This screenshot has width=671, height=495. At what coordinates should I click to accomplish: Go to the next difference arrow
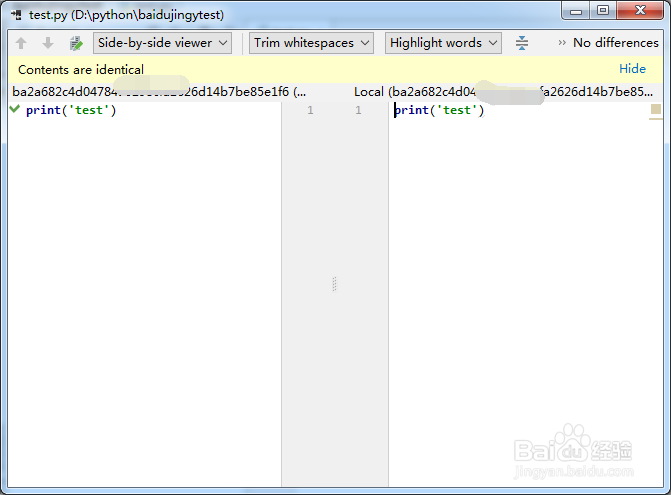click(48, 43)
